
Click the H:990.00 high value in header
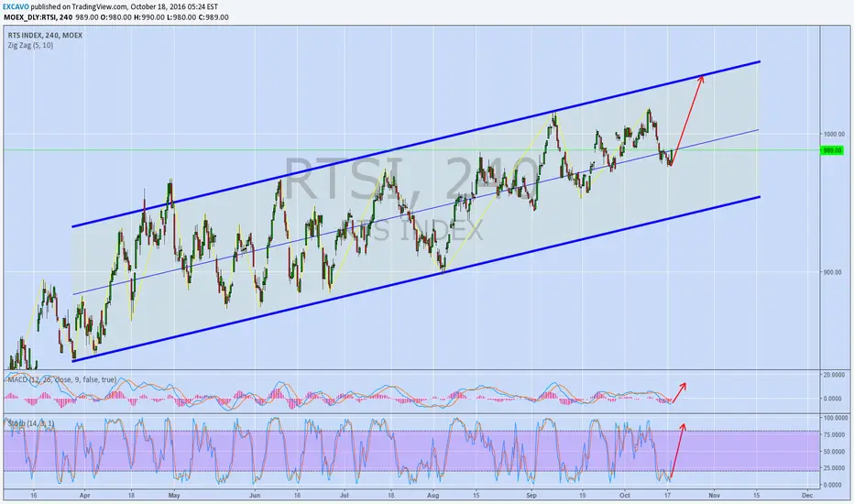pos(148,17)
